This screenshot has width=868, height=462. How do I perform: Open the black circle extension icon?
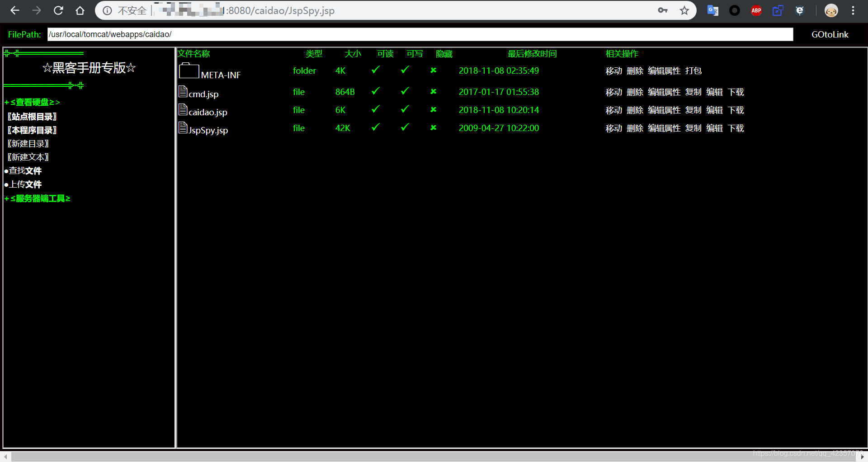[735, 10]
